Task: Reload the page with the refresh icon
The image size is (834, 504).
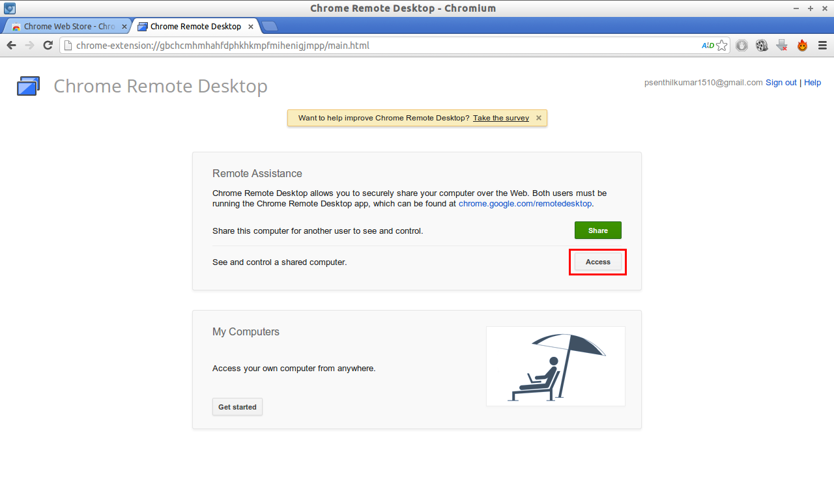Action: point(48,46)
